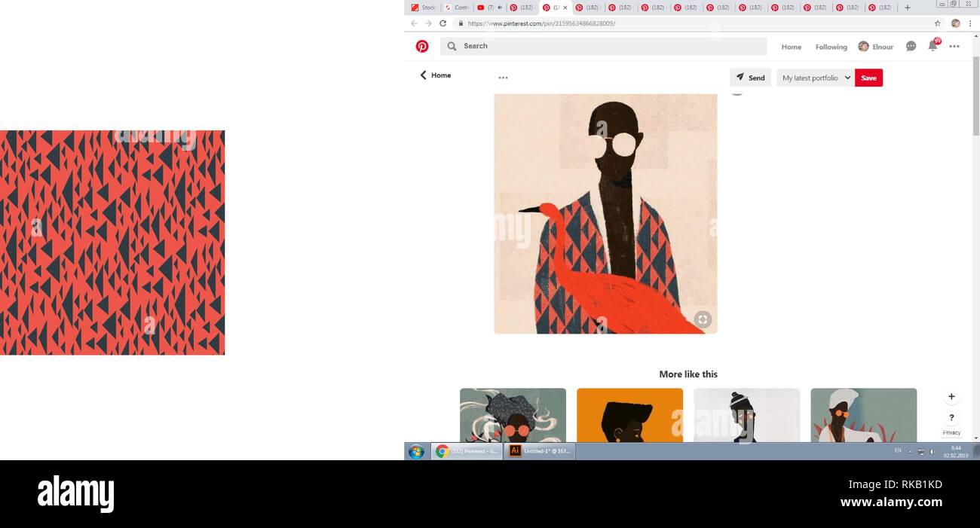
Task: Open the thumbnail of woman with bun
Action: click(746, 415)
